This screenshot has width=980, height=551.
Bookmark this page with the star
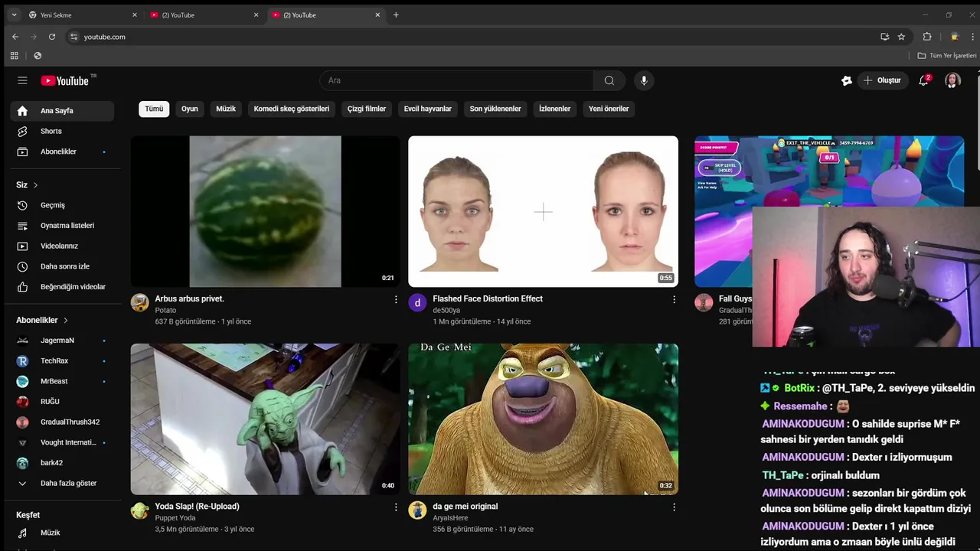[901, 37]
